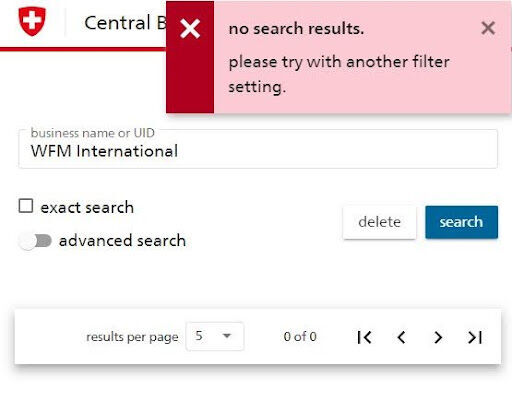Go to the first results page
The height and width of the screenshot is (401, 512).
tap(364, 337)
